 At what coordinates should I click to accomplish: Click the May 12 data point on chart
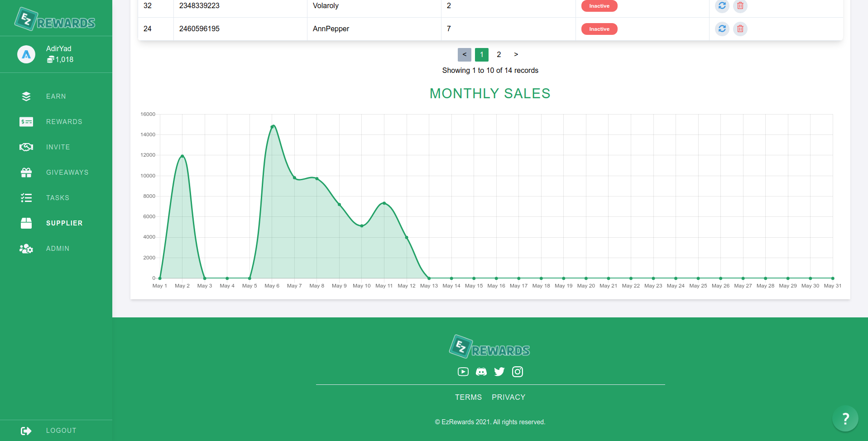pyautogui.click(x=407, y=237)
